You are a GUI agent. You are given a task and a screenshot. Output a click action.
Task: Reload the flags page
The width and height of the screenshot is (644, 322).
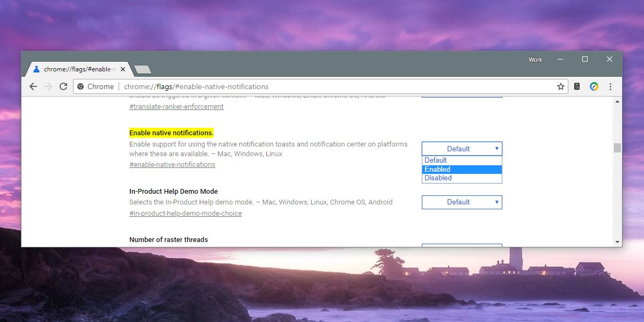(x=63, y=86)
